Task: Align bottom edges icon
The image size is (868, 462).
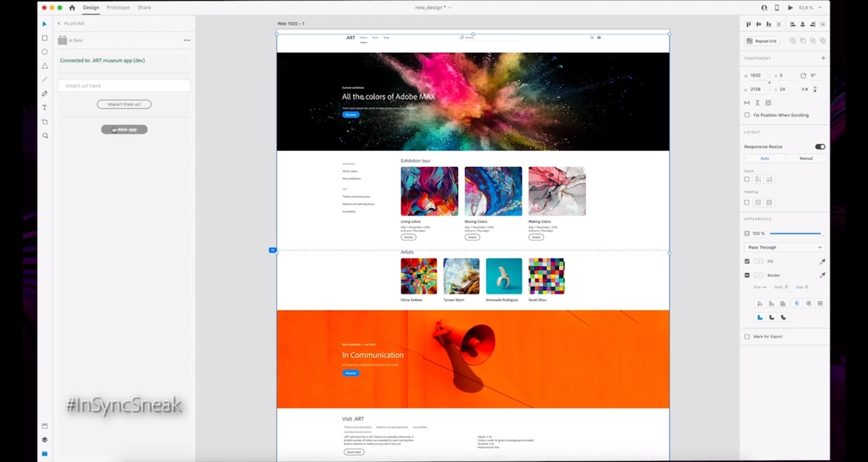Action: coord(767,25)
